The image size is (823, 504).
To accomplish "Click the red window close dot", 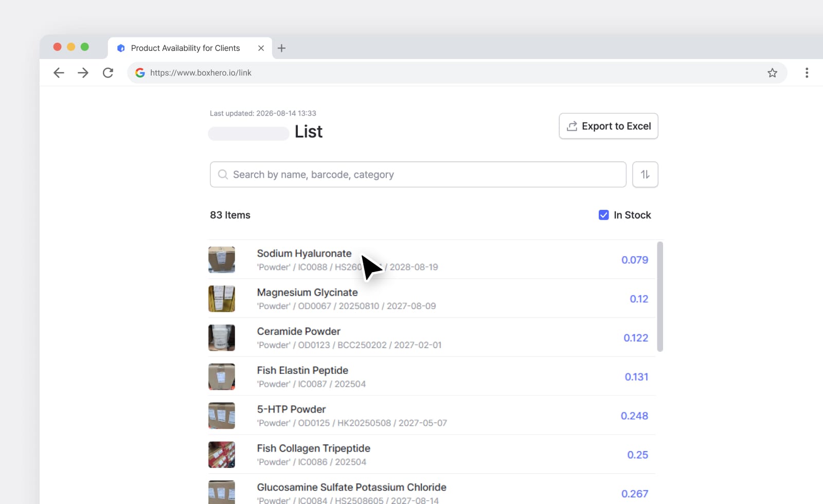I will [x=57, y=47].
